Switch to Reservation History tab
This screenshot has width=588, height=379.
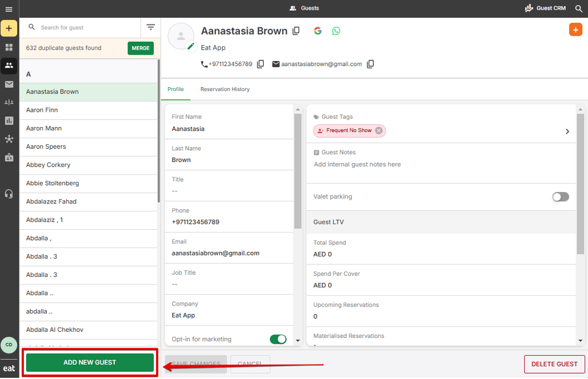(x=225, y=89)
